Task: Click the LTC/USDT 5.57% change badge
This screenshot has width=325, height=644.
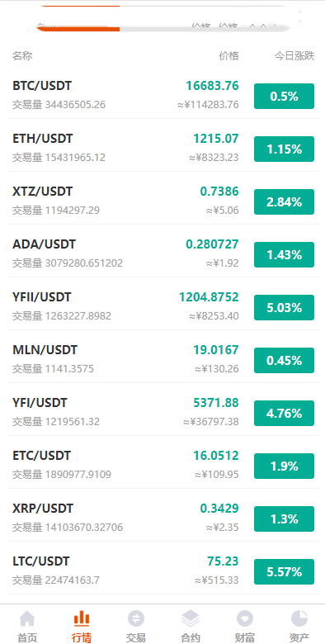Action: click(x=284, y=571)
